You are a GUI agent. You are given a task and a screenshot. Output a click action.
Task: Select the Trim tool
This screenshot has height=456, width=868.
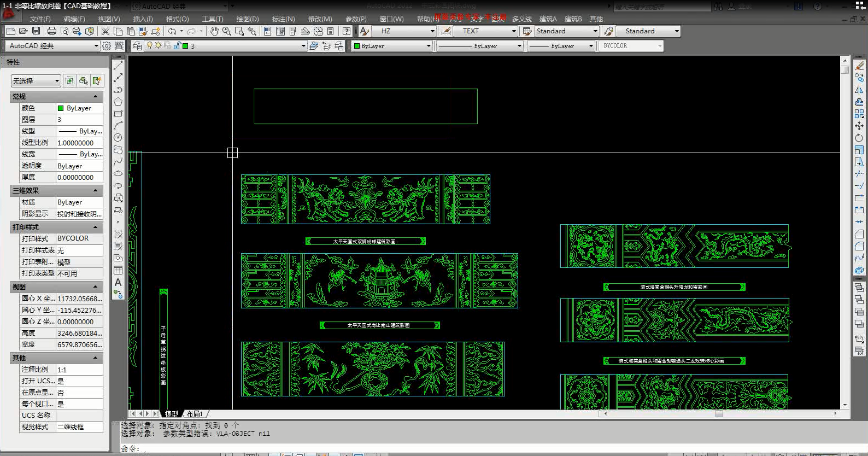(x=859, y=174)
